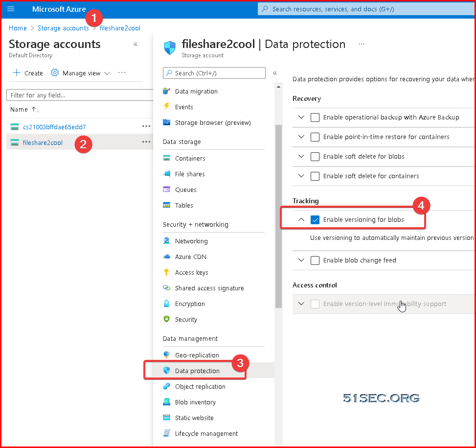This screenshot has width=476, height=448.
Task: Click the Object replication icon
Action: (x=166, y=386)
